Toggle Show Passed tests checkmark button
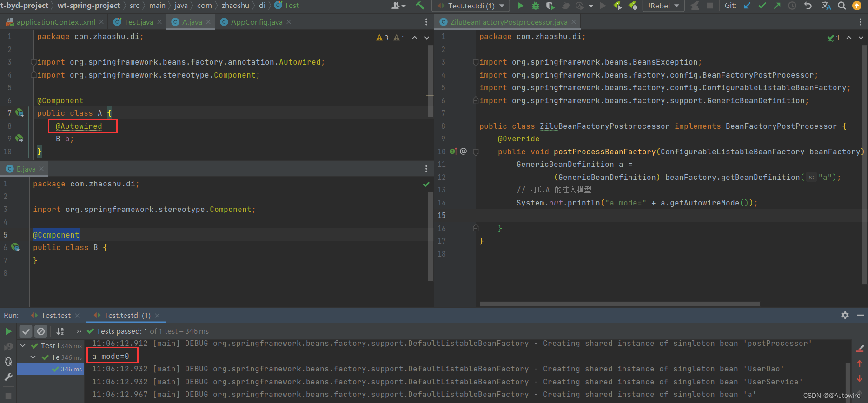The height and width of the screenshot is (403, 868). click(26, 331)
